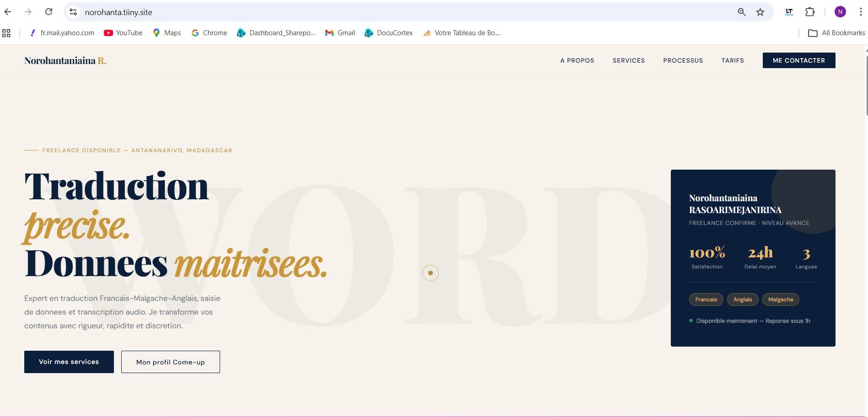Navigate to the SERVICES menu item

[x=628, y=60]
